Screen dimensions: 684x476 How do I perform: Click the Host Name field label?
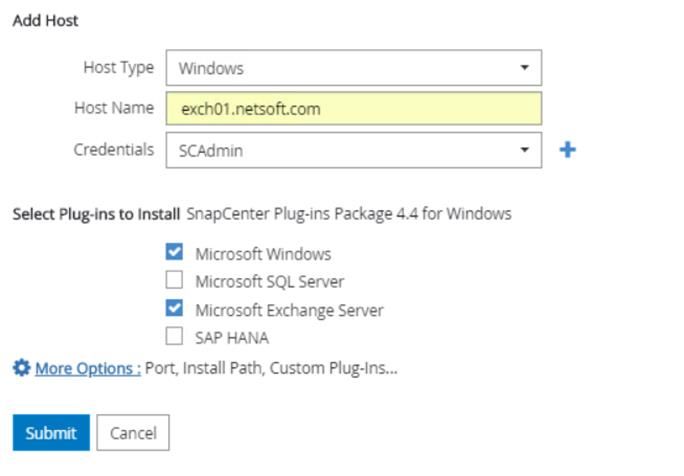point(114,108)
